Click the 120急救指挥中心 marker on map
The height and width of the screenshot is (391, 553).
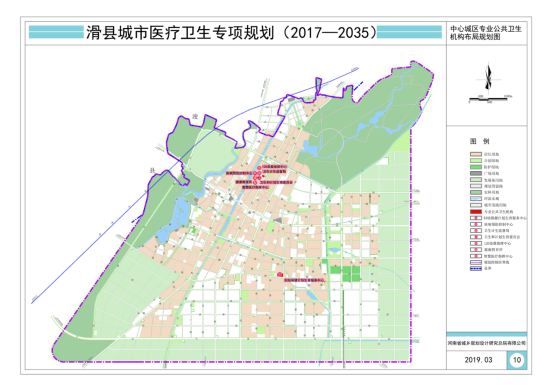[x=259, y=168]
